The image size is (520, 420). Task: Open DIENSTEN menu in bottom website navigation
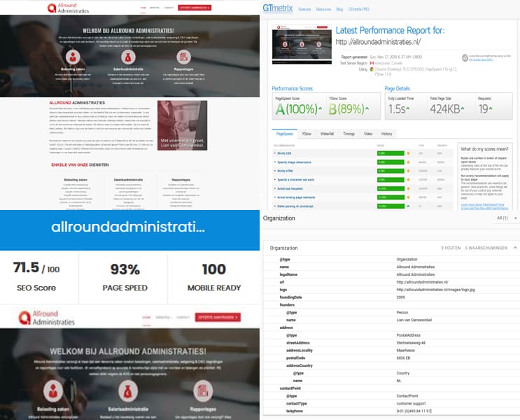click(163, 318)
